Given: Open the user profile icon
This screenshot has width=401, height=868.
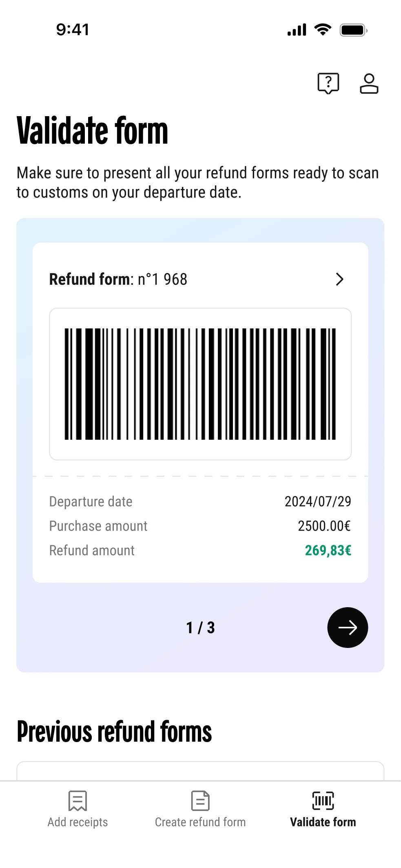Looking at the screenshot, I should pos(369,84).
